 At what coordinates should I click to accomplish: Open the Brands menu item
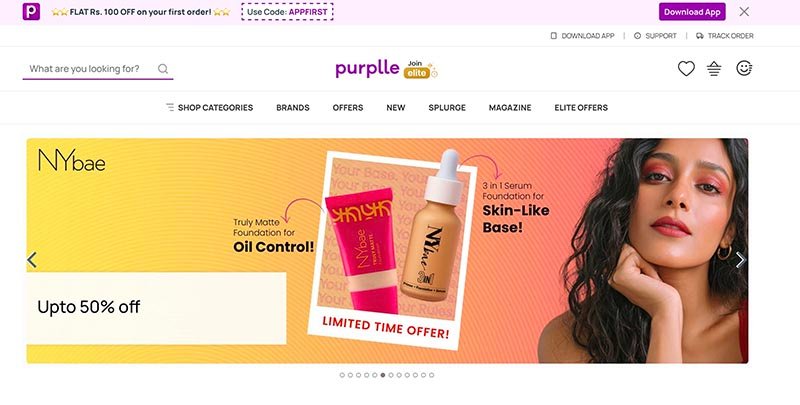click(293, 108)
